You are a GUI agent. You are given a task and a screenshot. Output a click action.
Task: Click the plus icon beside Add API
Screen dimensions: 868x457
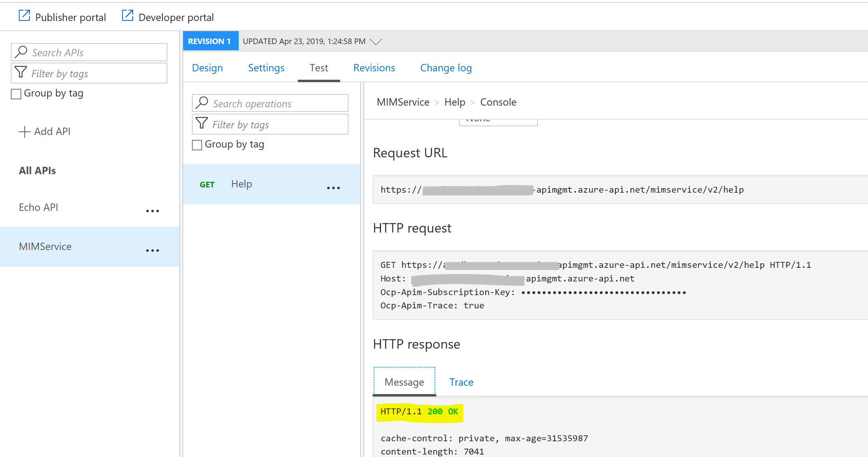pos(24,132)
